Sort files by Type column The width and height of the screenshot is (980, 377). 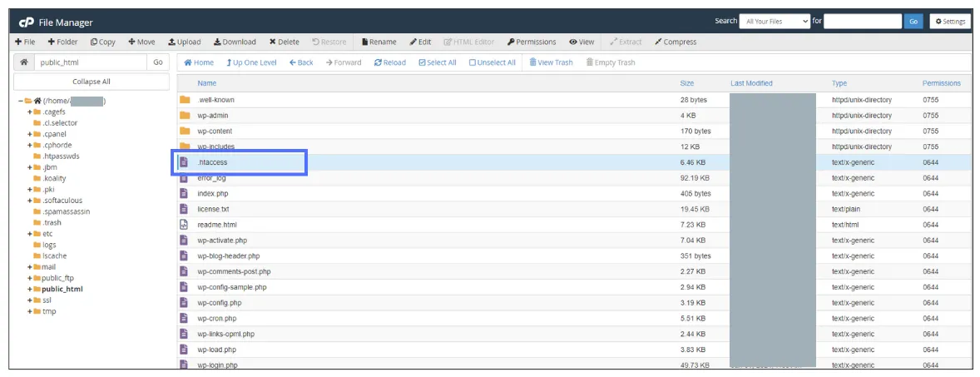(839, 83)
